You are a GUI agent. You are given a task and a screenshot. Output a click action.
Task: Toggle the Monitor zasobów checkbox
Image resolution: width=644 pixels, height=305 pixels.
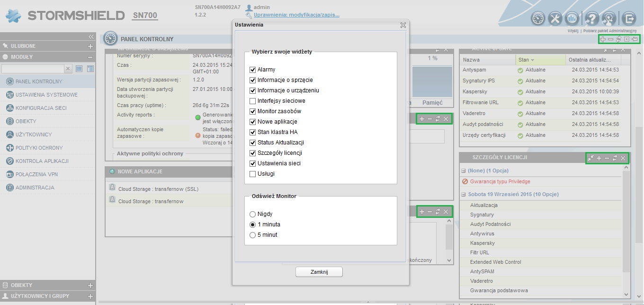tap(252, 111)
